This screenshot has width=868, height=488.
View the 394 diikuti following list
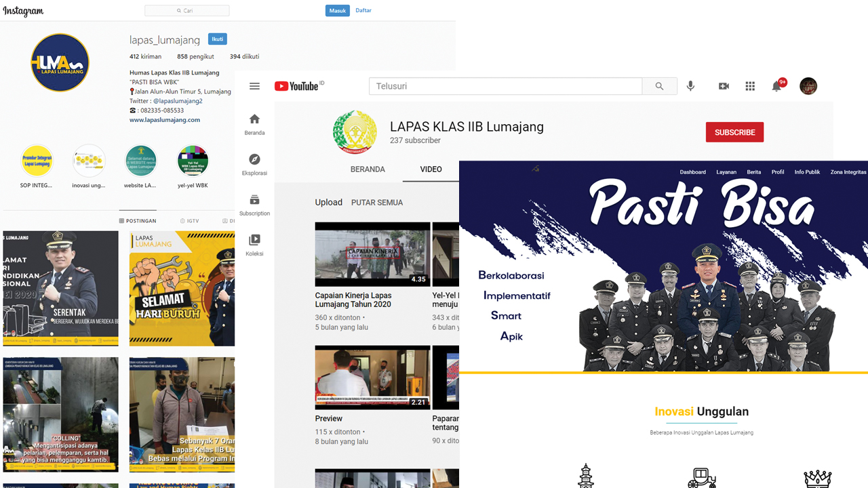coord(244,57)
